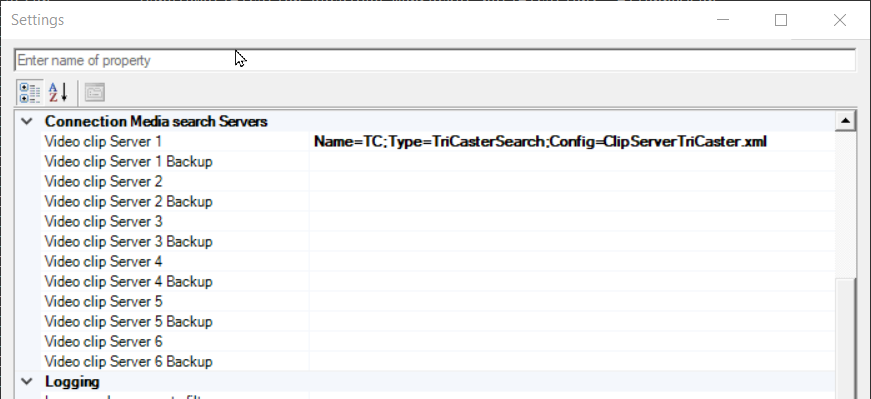Maximize the Settings window

click(781, 20)
